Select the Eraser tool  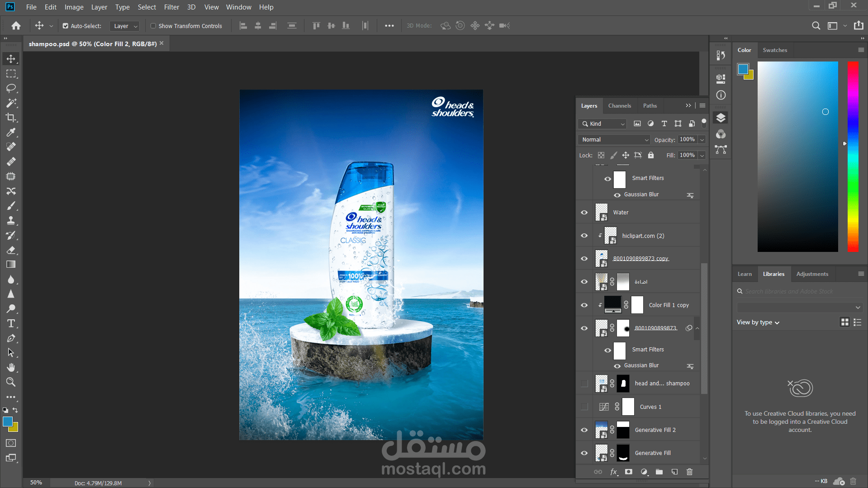point(11,250)
